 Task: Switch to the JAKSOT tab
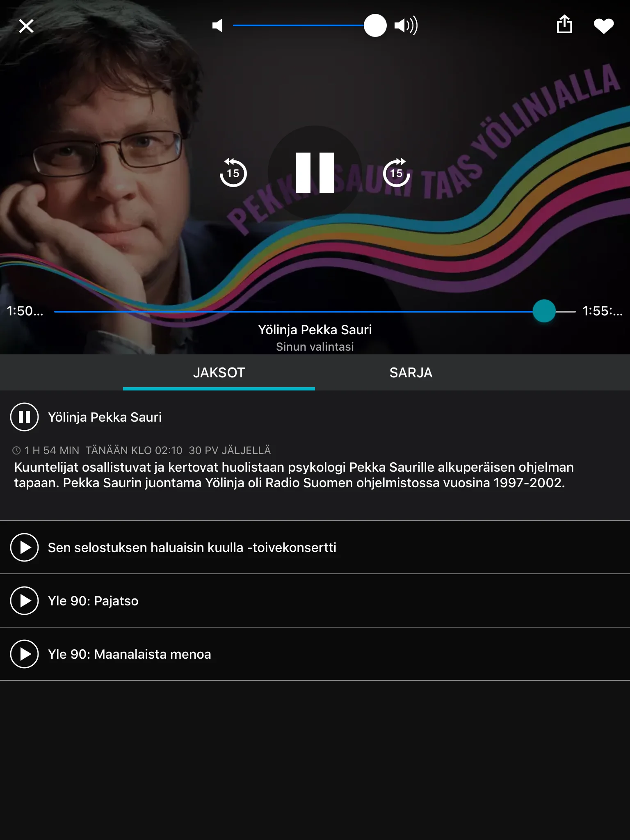coord(219,372)
